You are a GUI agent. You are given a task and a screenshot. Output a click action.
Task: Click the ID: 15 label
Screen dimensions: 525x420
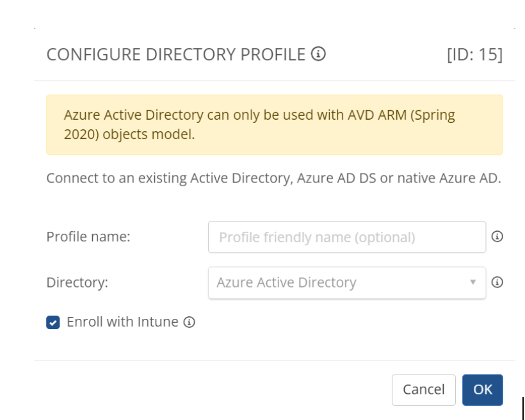[x=474, y=55]
